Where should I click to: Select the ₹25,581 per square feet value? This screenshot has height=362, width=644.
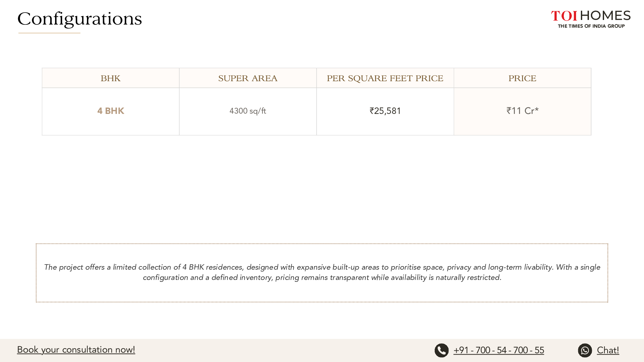(385, 111)
